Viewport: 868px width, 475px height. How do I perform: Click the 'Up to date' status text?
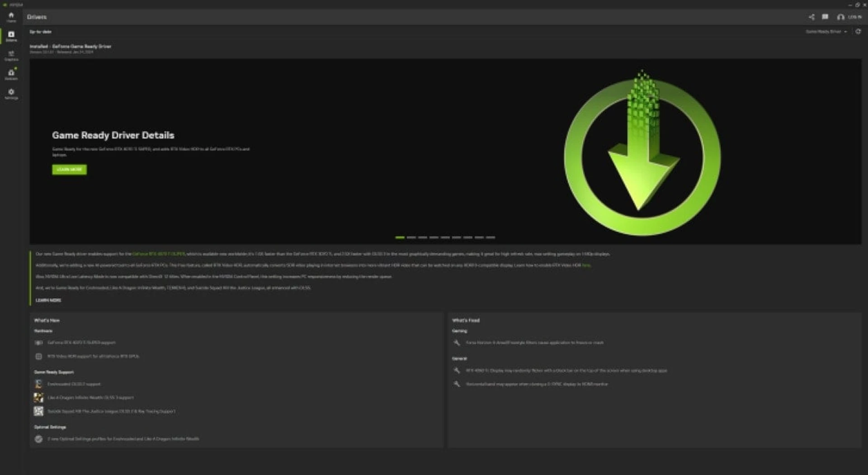(40, 32)
